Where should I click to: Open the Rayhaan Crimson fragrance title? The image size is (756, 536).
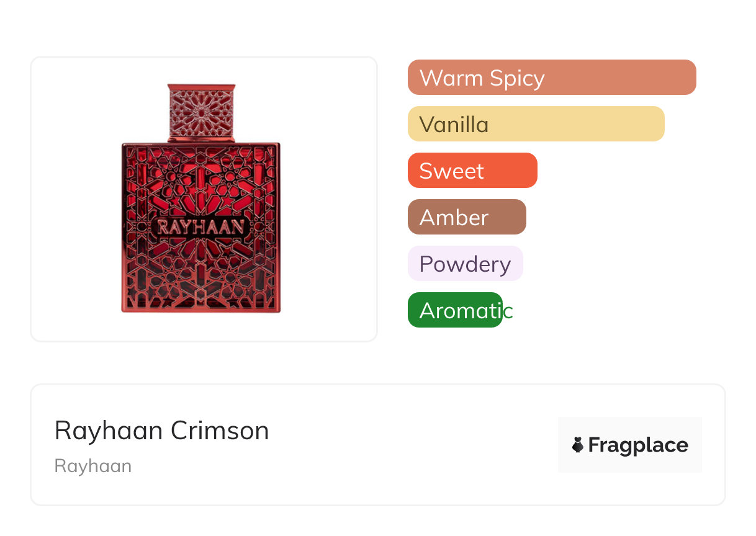point(161,431)
